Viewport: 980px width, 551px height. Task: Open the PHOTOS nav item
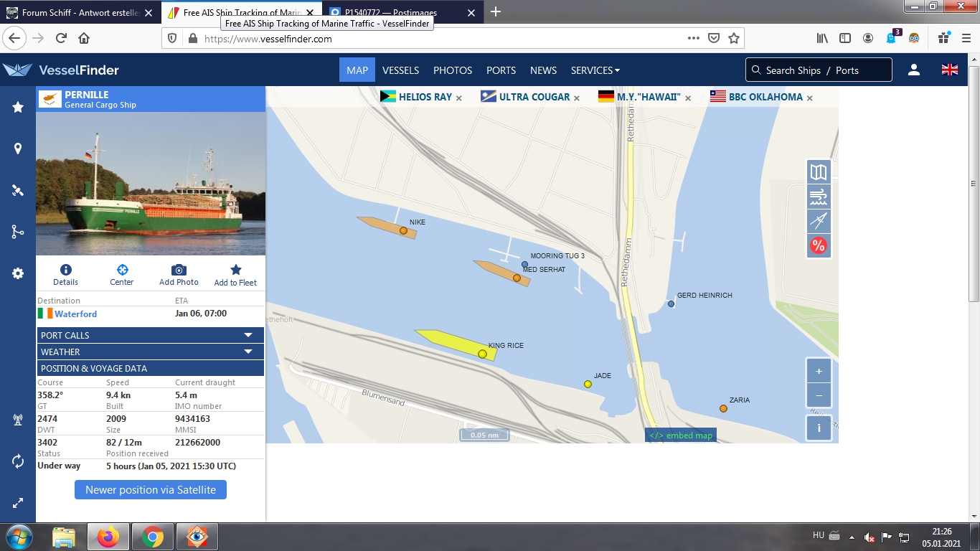(x=453, y=70)
